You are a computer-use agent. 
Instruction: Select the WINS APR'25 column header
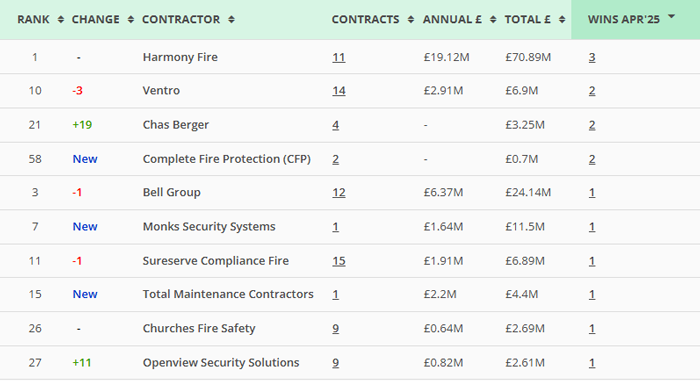tap(635, 20)
